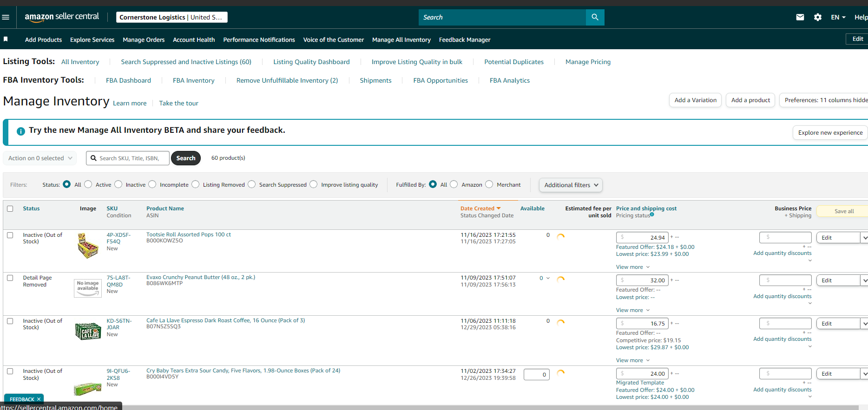Open the hamburger navigation menu
Screen dimensions: 868x410
point(6,17)
